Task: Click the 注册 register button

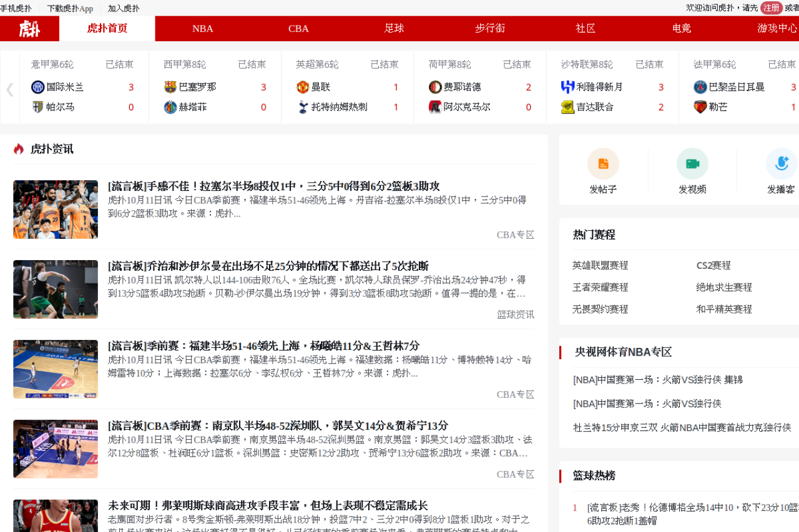Action: click(x=772, y=8)
